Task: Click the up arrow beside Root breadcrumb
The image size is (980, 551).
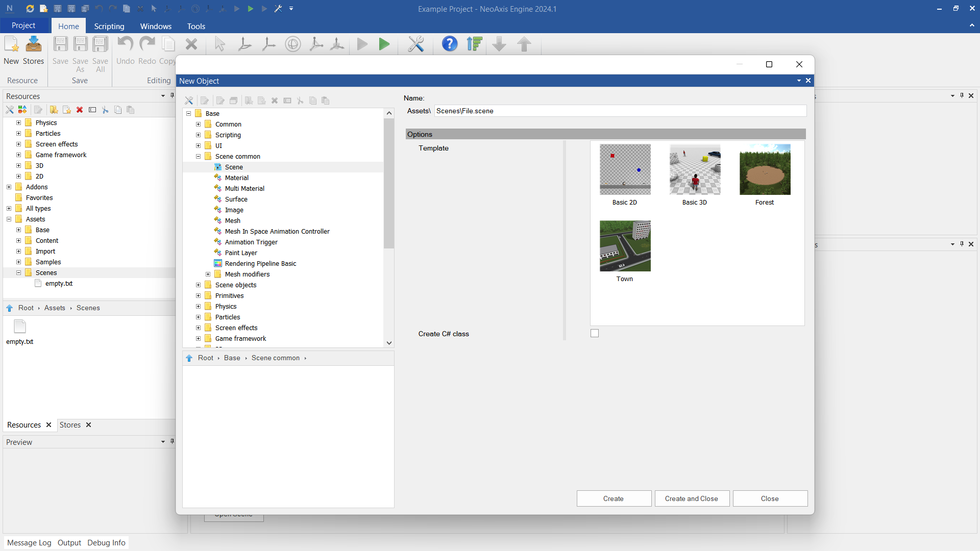Action: click(189, 358)
